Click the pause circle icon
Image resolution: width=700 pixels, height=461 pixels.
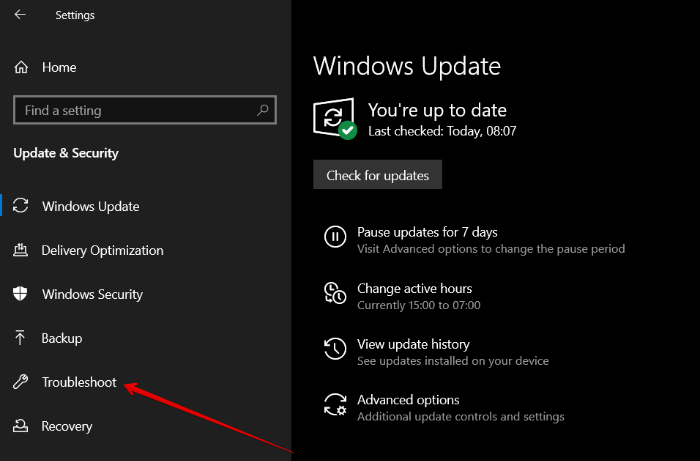click(x=335, y=236)
